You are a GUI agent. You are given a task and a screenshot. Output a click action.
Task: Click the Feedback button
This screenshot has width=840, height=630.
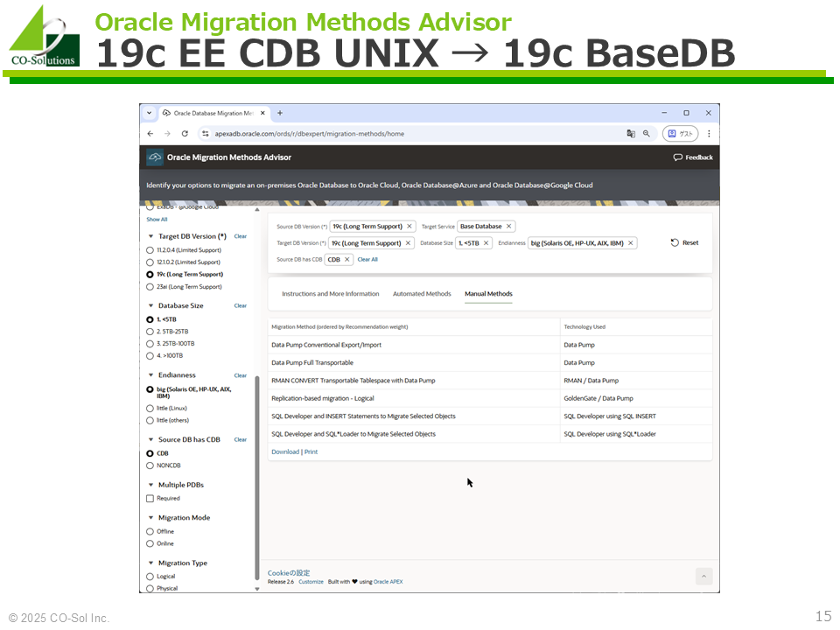[x=693, y=157]
